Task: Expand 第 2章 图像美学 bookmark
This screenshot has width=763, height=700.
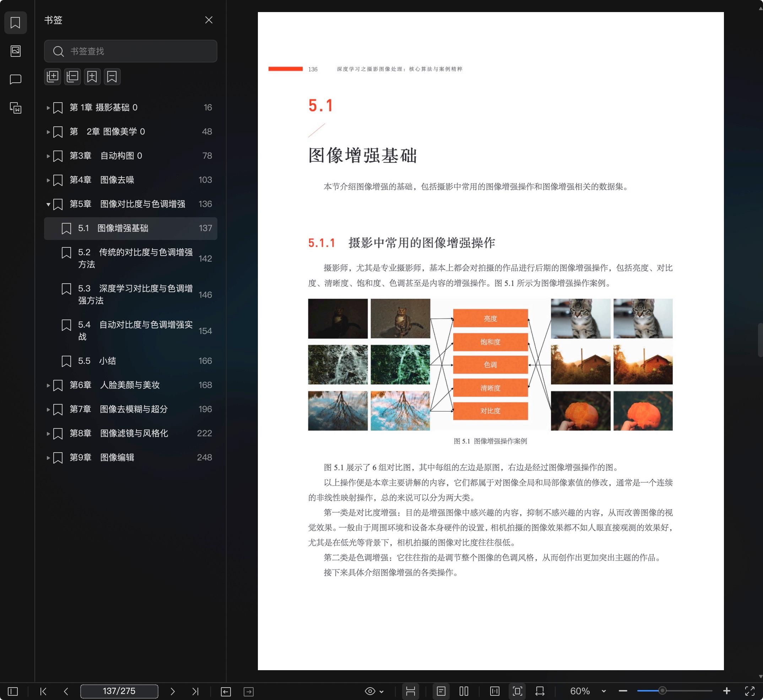Action: coord(48,132)
